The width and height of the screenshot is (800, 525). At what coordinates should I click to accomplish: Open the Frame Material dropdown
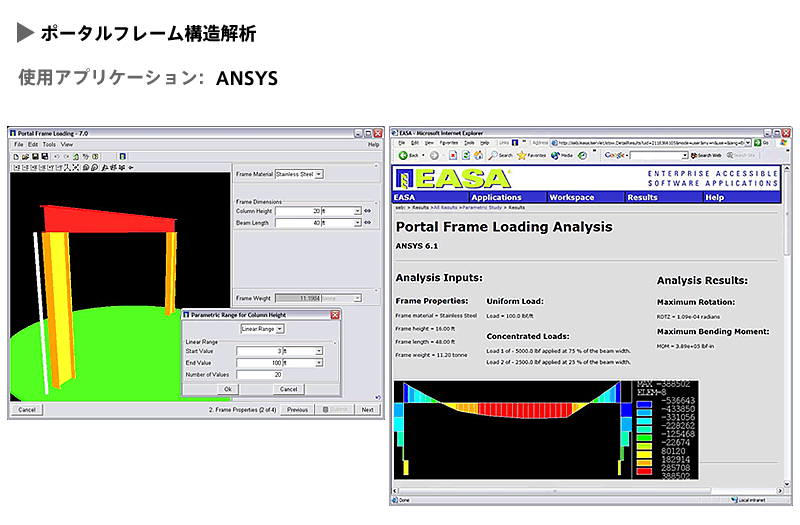point(319,174)
